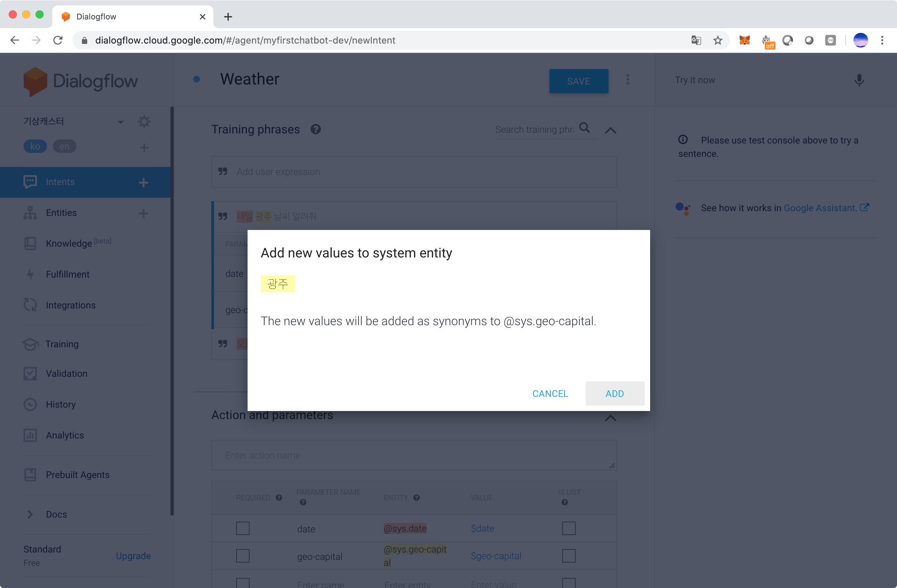
Task: Click CANCEL in the dialog
Action: pyautogui.click(x=550, y=394)
